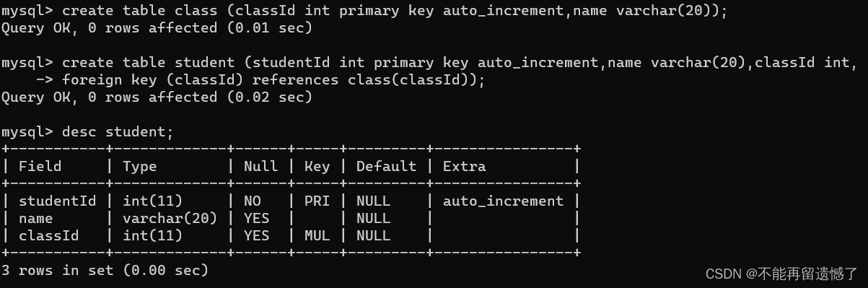Click the 'Null' column header
The image size is (868, 288).
coord(260,166)
